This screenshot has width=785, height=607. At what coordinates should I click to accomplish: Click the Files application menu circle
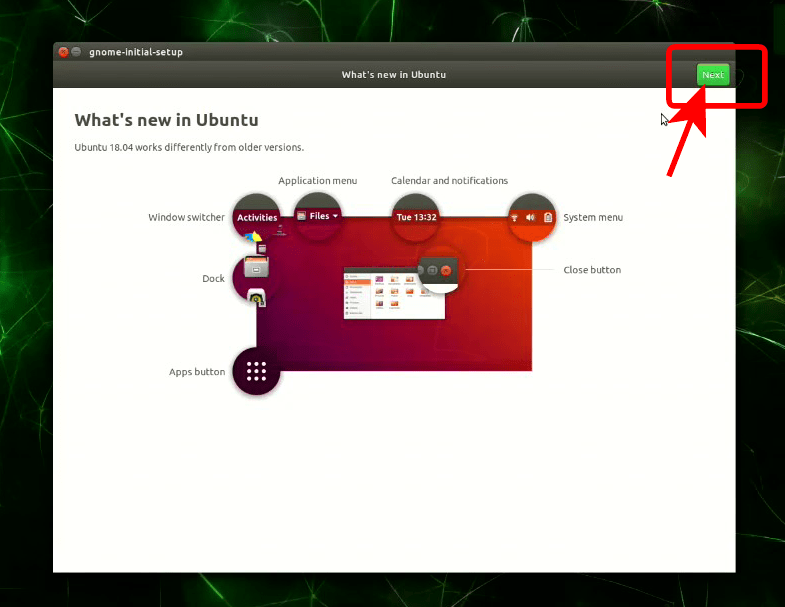[317, 216]
